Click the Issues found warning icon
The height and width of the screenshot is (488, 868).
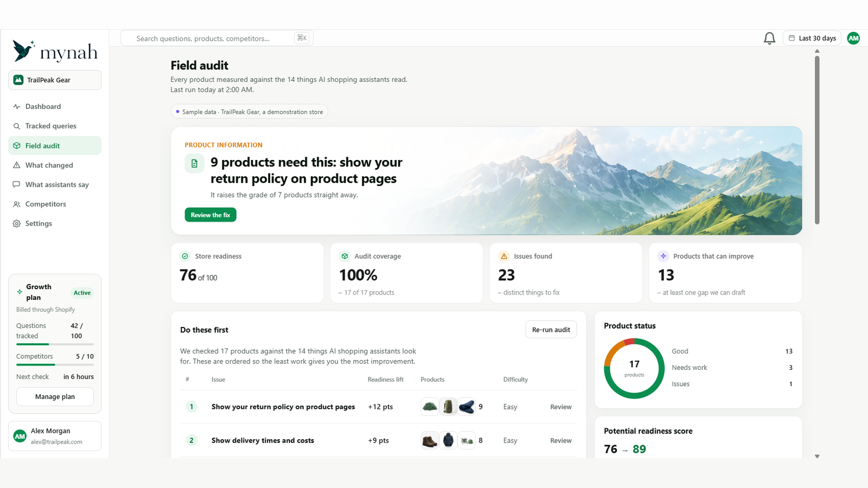(504, 256)
